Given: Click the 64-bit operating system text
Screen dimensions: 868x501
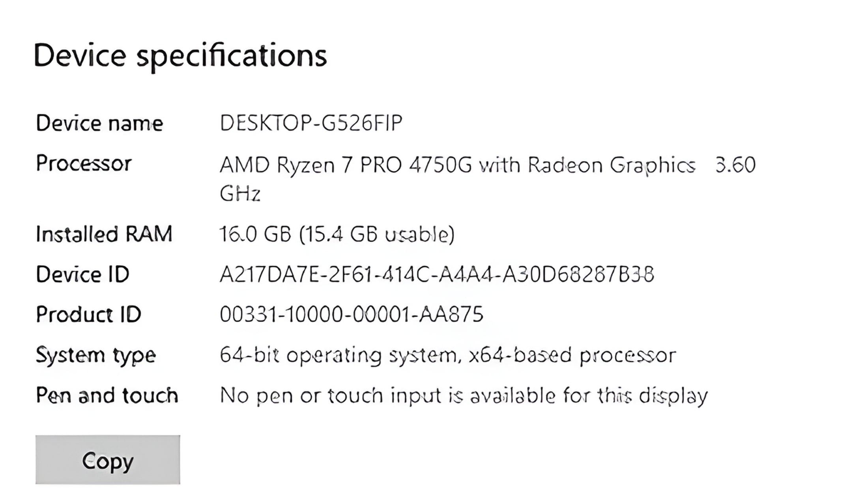Looking at the screenshot, I should 339,355.
